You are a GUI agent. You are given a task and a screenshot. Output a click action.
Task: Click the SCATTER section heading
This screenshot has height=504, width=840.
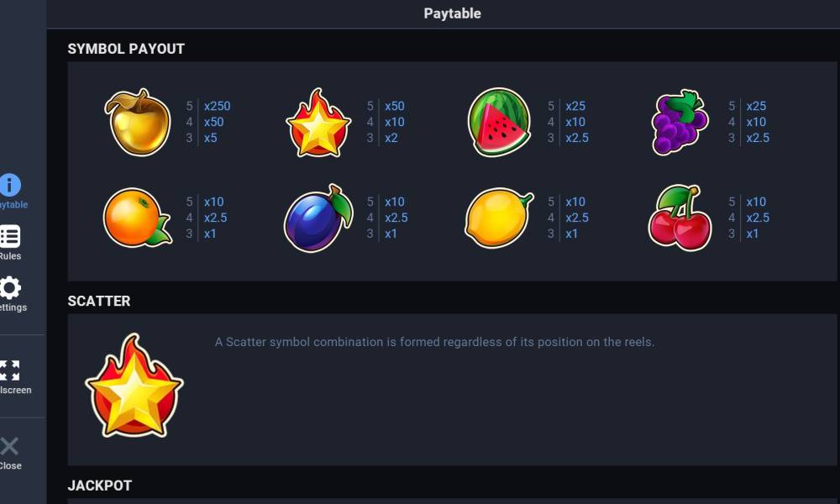click(99, 301)
